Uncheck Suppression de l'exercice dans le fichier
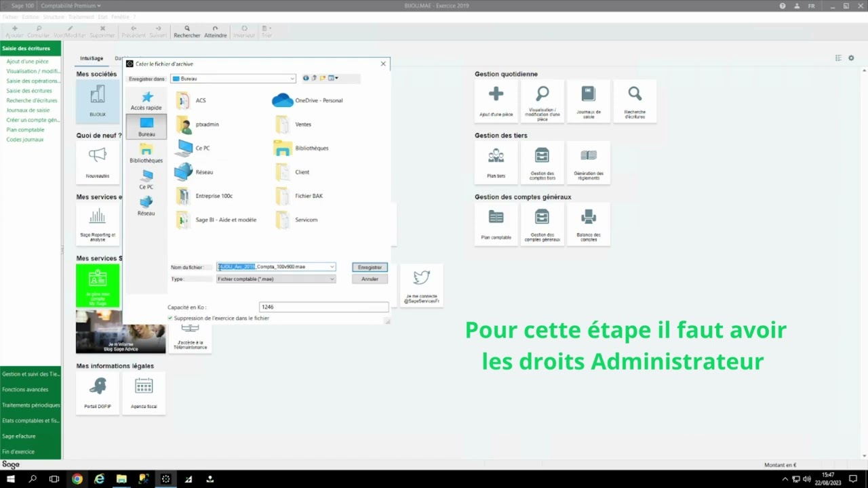Screen dimensions: 868x488 click(x=170, y=318)
